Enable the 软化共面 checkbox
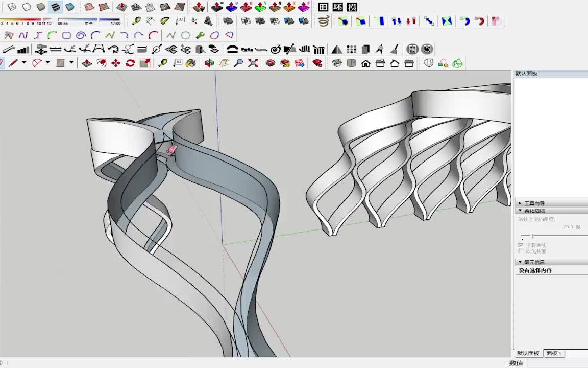 pos(521,251)
